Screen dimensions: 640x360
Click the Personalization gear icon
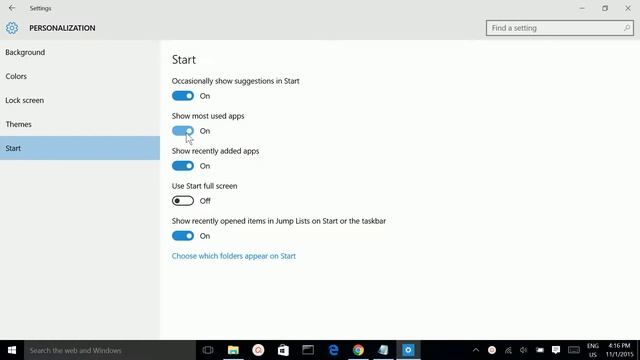(x=12, y=28)
